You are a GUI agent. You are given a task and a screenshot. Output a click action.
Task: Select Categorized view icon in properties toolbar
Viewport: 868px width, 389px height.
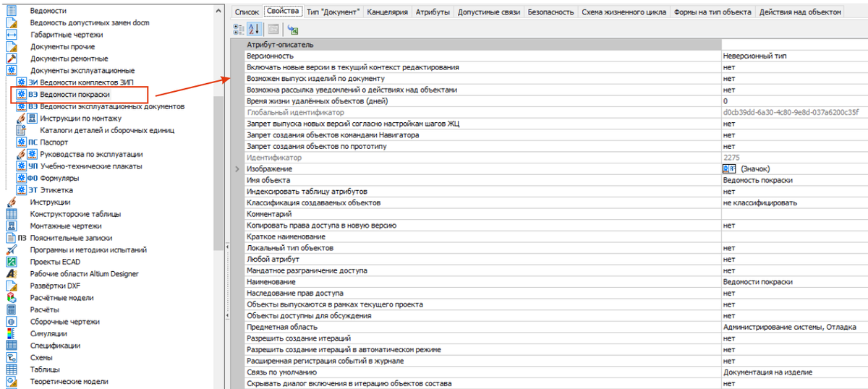(239, 29)
